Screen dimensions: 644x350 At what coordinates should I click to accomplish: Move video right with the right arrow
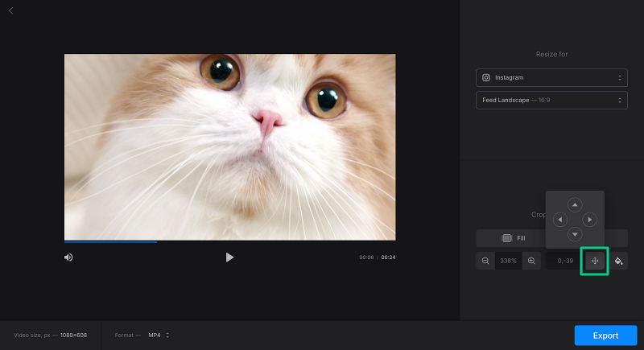590,220
